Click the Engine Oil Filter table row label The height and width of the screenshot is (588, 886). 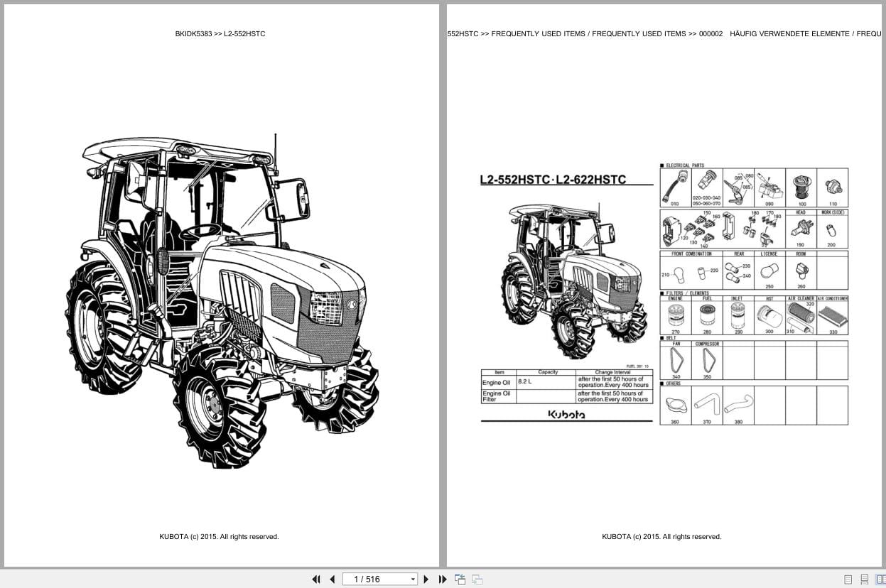(497, 396)
